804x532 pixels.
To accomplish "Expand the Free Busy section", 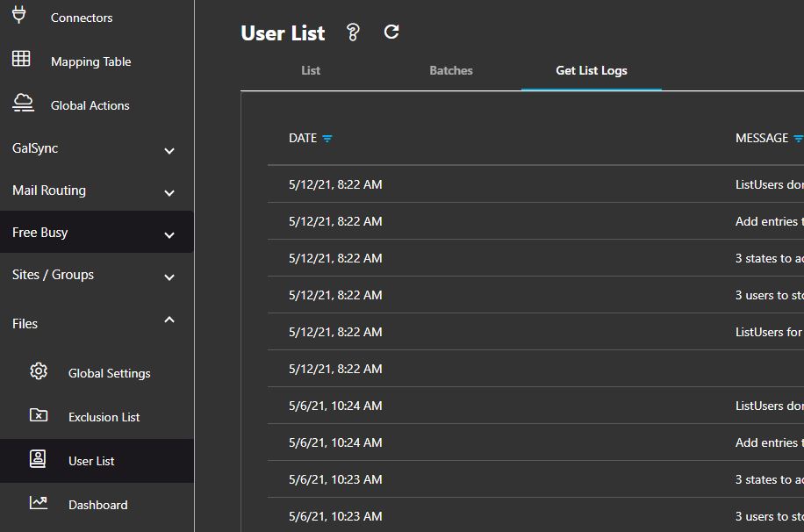I will [x=169, y=235].
